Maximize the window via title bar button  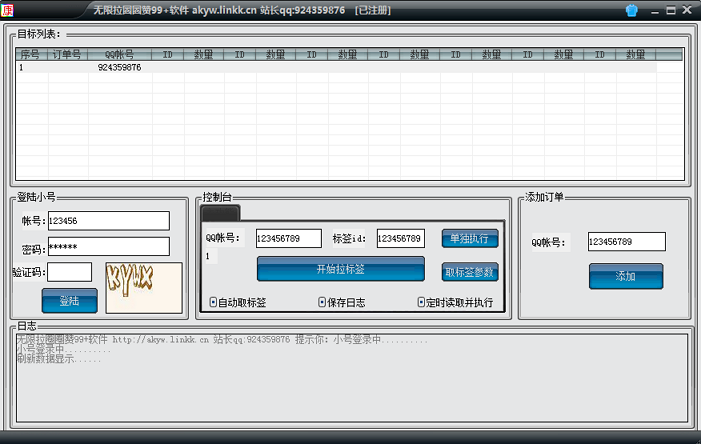click(671, 10)
